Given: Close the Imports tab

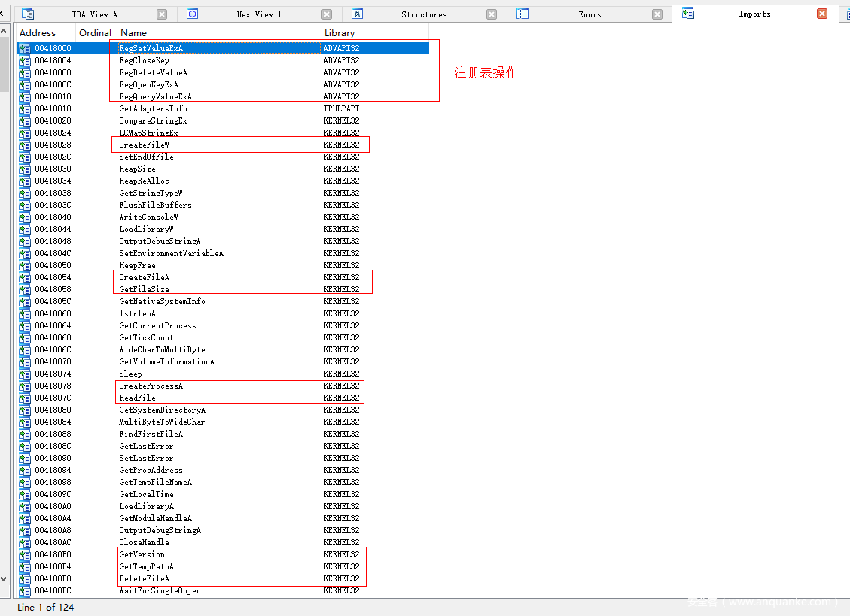Looking at the screenshot, I should click(x=822, y=14).
